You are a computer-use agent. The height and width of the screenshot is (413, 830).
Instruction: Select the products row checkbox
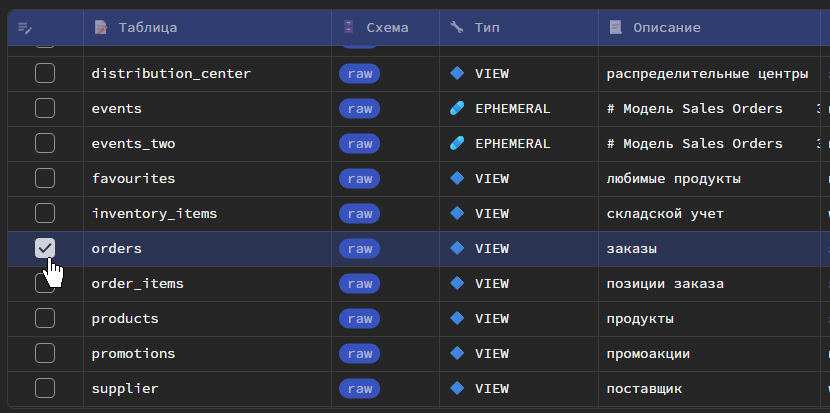45,318
